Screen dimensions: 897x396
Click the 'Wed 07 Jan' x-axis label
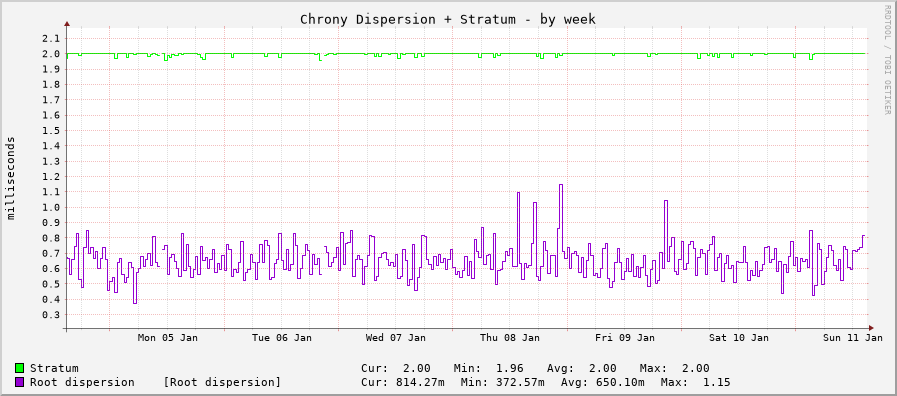pyautogui.click(x=396, y=338)
